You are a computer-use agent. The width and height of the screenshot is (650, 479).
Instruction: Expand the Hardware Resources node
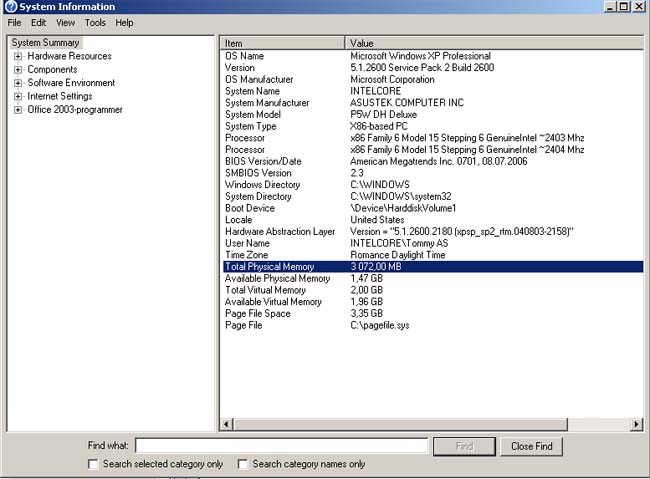(18, 56)
